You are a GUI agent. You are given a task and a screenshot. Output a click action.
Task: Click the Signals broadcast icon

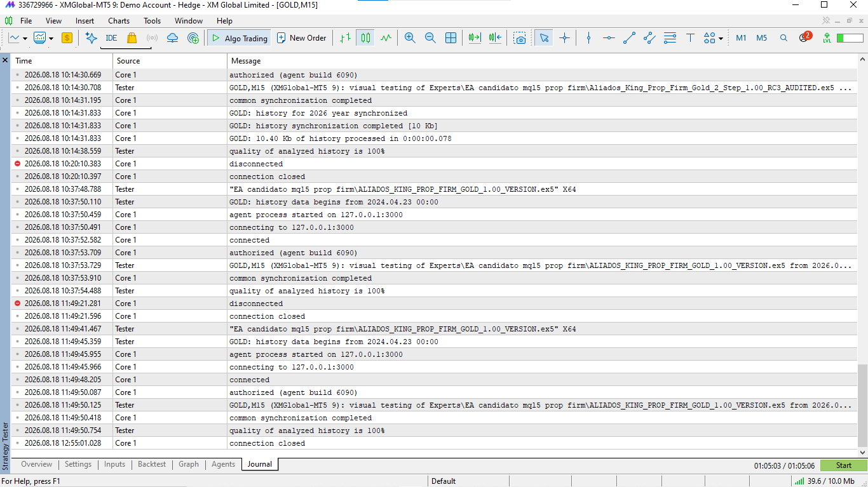(x=152, y=38)
